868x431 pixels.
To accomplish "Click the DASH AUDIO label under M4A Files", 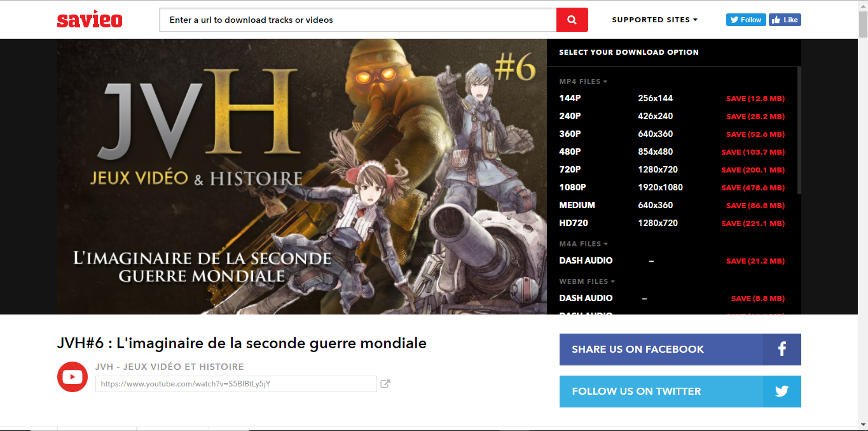I will [x=586, y=260].
